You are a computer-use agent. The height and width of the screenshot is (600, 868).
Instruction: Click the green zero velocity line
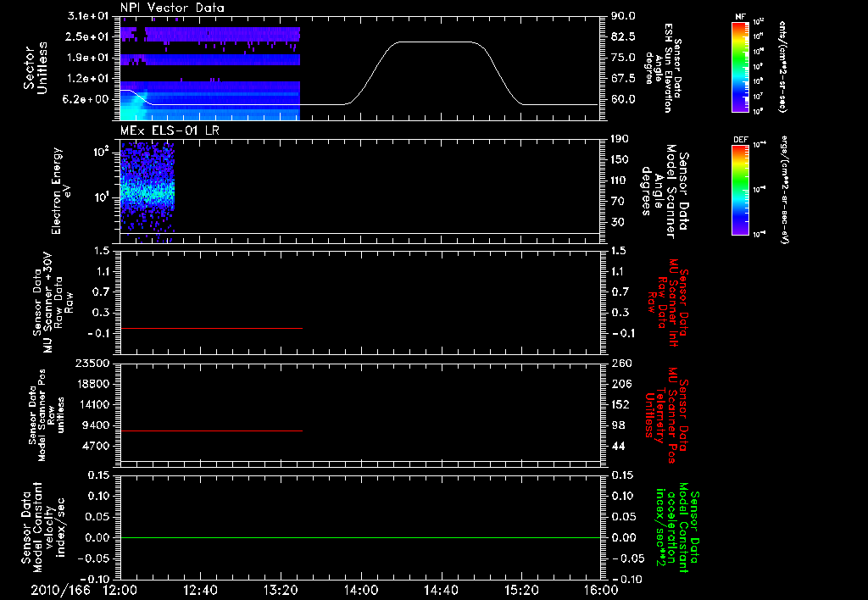pos(360,537)
